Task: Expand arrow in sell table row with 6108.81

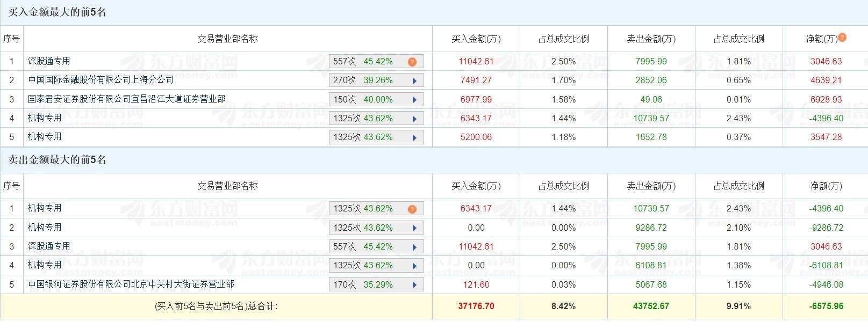Action: click(414, 266)
